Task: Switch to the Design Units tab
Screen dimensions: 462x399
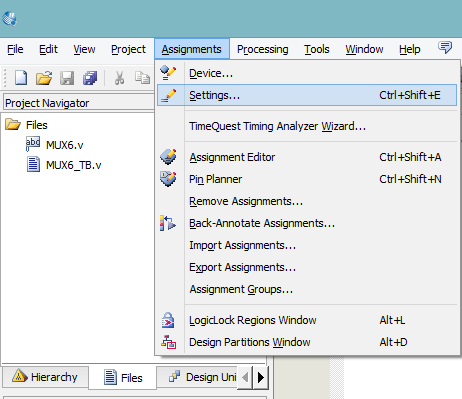Action: pyautogui.click(x=197, y=377)
